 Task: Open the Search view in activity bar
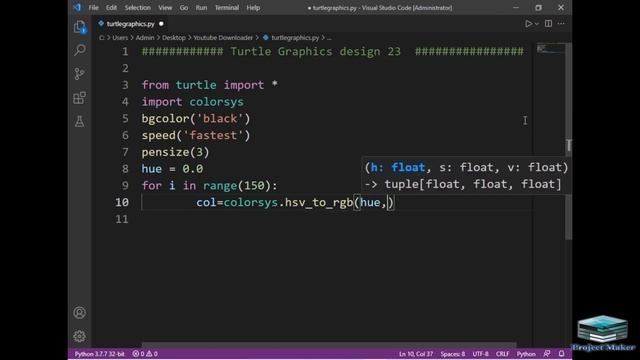[80, 50]
